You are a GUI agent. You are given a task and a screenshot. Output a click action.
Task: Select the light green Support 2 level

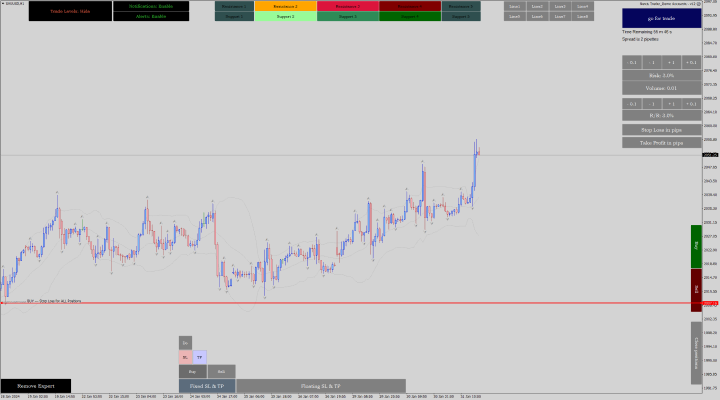[x=285, y=17]
